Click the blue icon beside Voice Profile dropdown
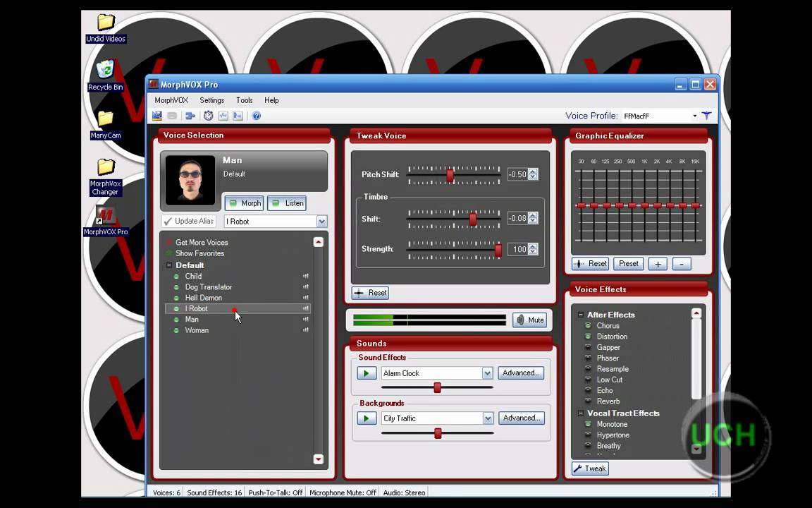812x508 pixels. (x=707, y=116)
